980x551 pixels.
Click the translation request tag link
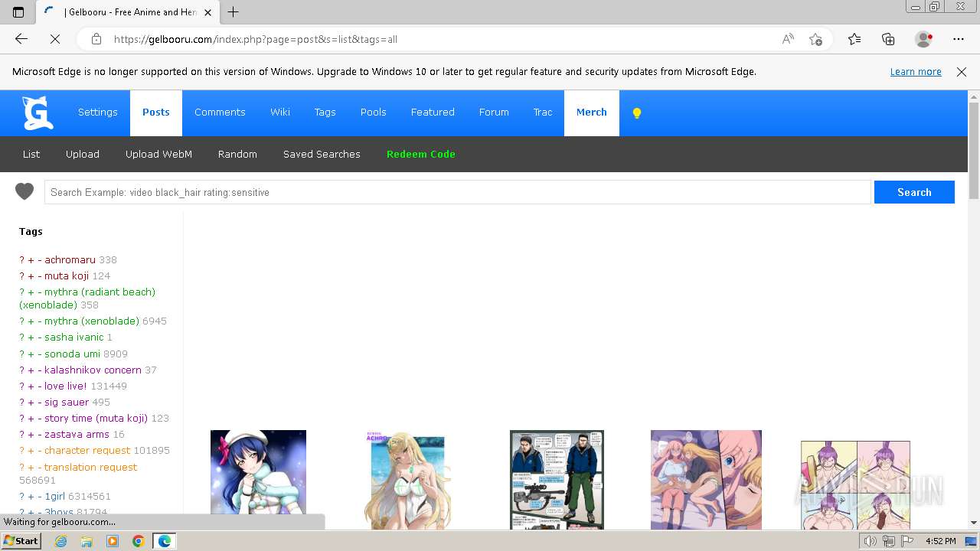pos(90,467)
